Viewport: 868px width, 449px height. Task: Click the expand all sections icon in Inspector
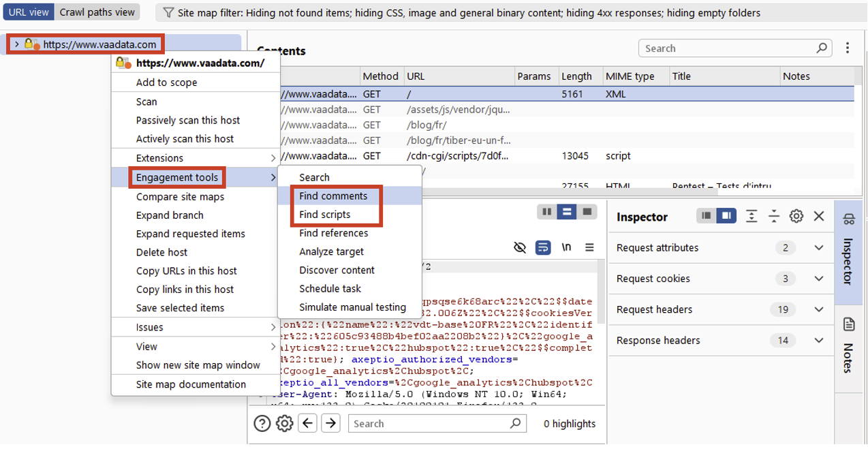click(751, 216)
